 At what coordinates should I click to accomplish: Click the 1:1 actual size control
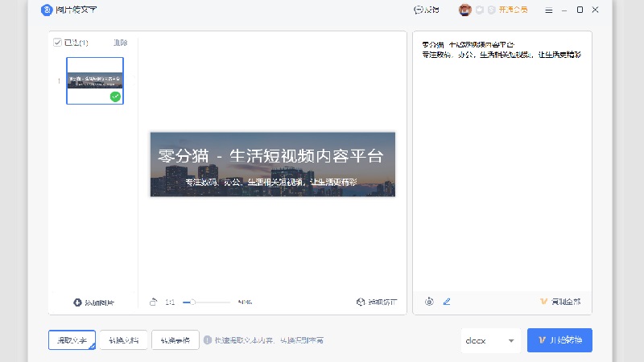tap(170, 302)
